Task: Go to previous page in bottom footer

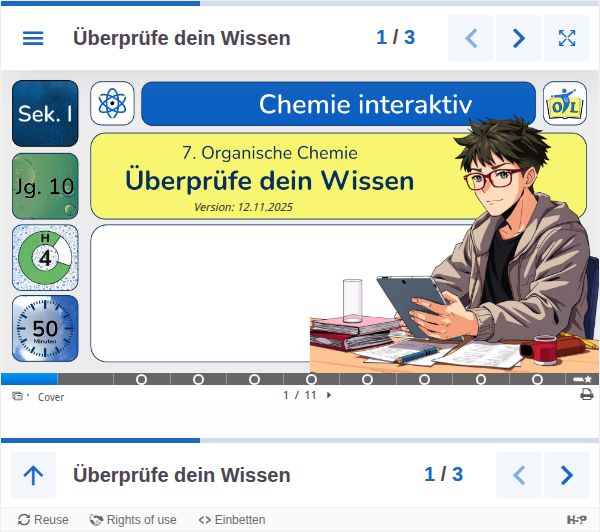Action: pos(518,475)
